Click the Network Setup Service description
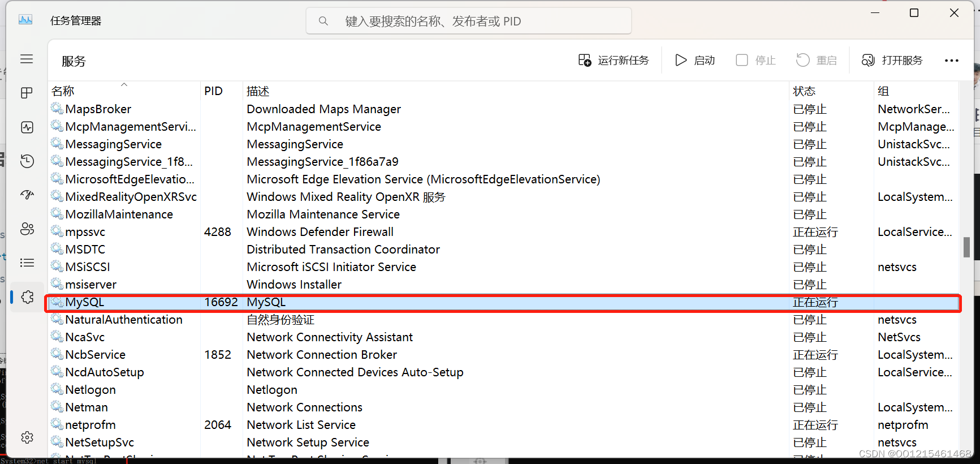 (308, 442)
